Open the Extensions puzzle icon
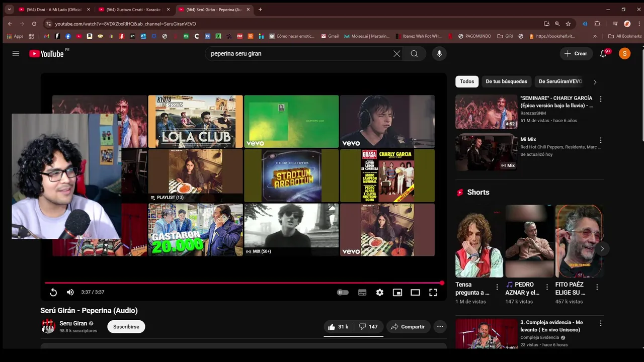The width and height of the screenshot is (644, 362). pos(597,24)
